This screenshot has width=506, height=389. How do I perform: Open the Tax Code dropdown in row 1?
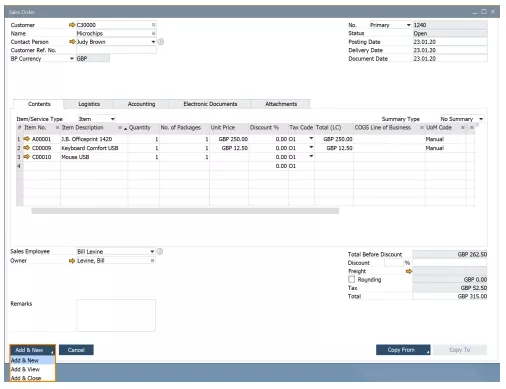click(x=311, y=138)
